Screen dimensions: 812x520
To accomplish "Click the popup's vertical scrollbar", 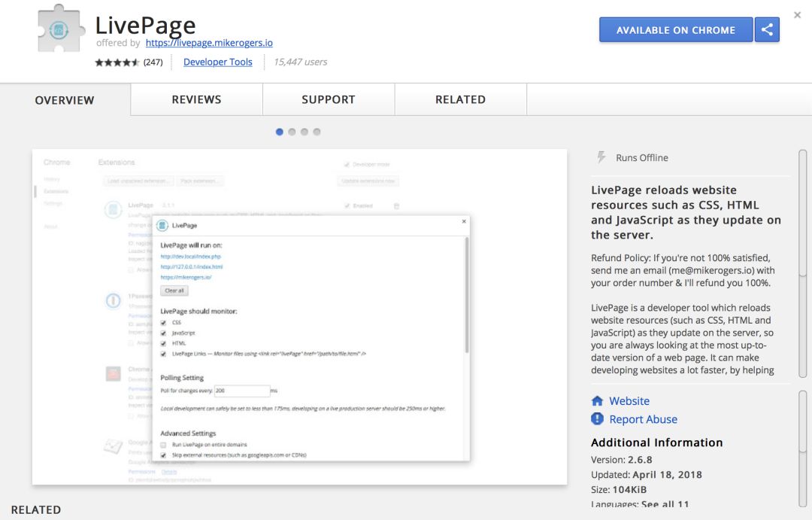I will click(x=467, y=296).
